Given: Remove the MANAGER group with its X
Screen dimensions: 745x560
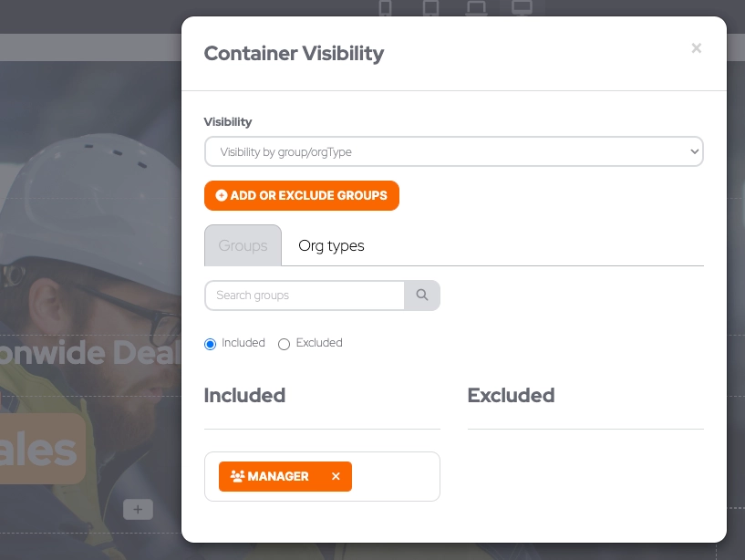Looking at the screenshot, I should pos(336,476).
